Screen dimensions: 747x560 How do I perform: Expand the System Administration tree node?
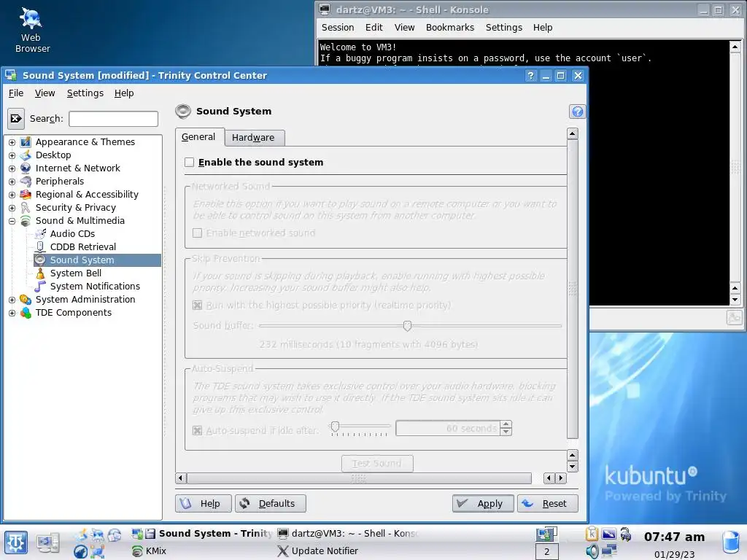click(x=12, y=300)
